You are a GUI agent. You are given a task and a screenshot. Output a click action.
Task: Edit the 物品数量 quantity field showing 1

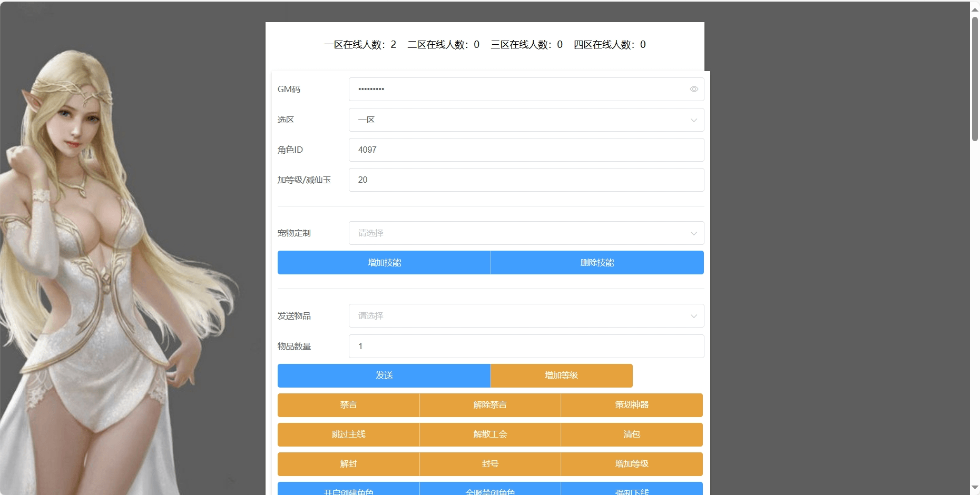pos(526,346)
